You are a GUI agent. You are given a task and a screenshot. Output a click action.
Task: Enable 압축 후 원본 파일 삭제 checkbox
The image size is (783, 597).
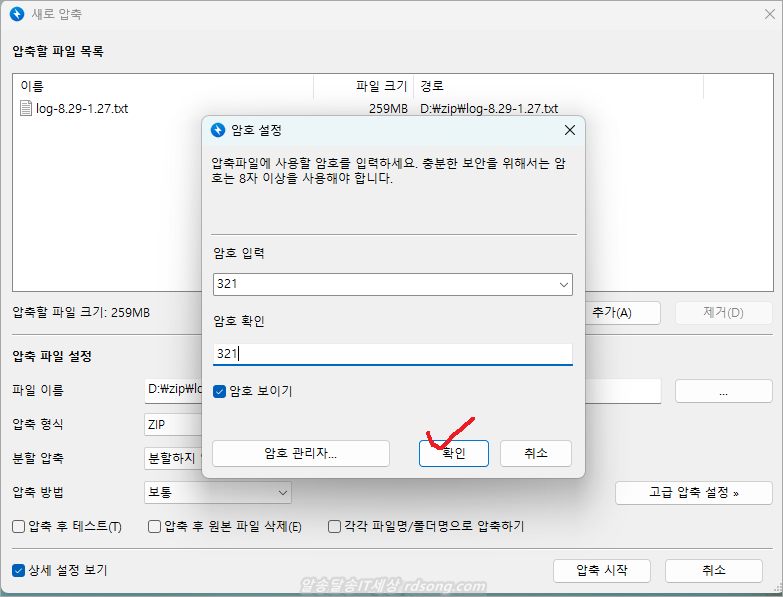click(x=154, y=526)
